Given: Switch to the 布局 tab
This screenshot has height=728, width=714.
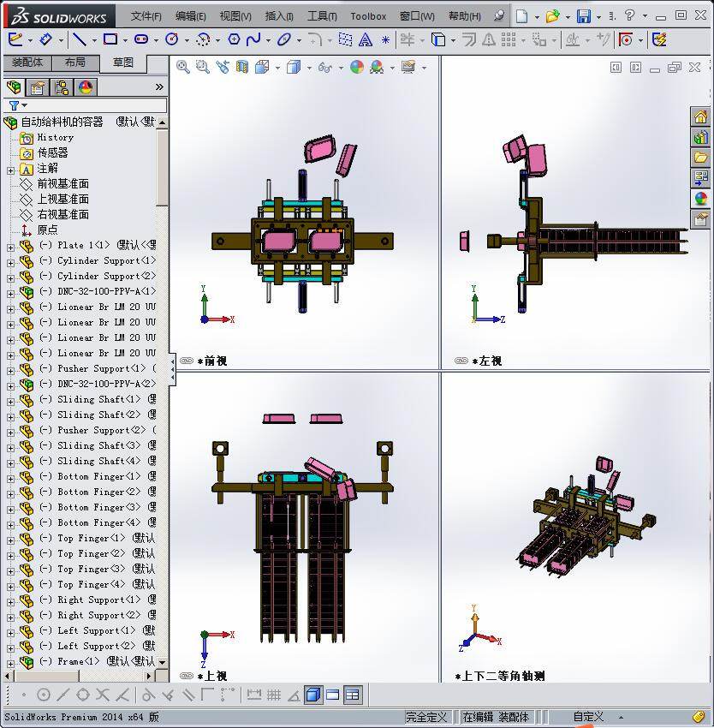Looking at the screenshot, I should pos(75,63).
